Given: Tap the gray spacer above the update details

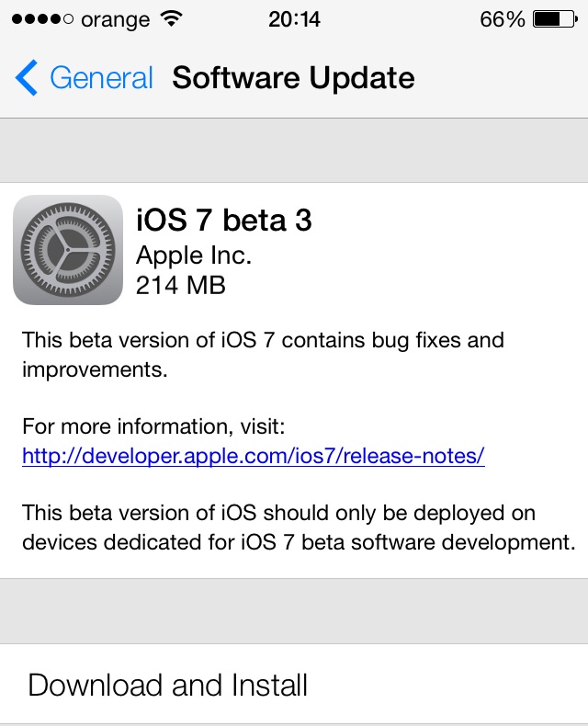Looking at the screenshot, I should tap(294, 151).
